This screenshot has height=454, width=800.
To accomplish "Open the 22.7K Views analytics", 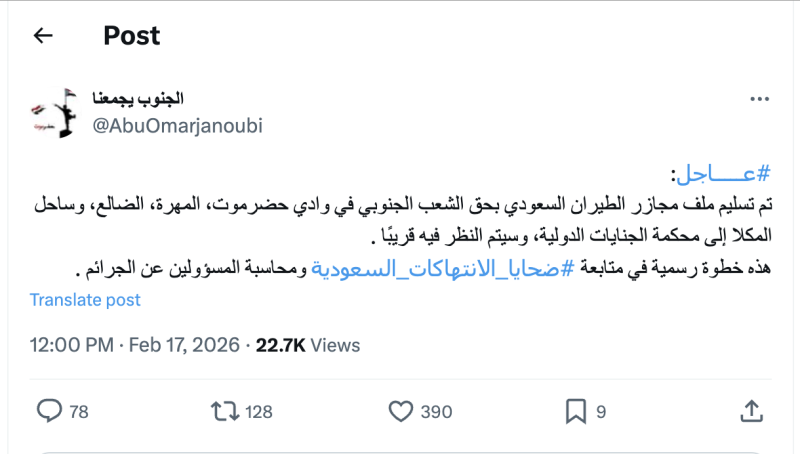I will pyautogui.click(x=307, y=345).
